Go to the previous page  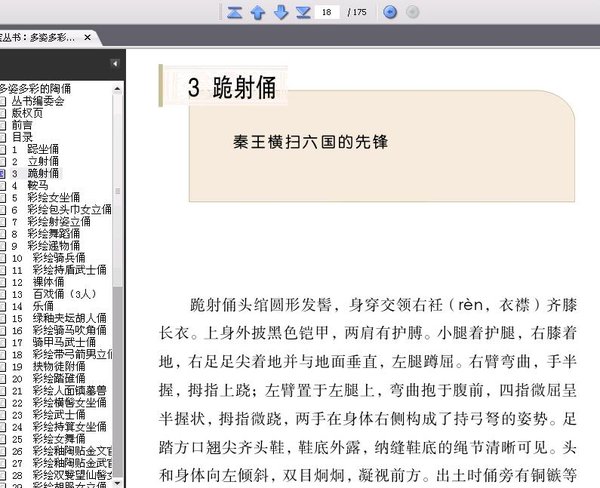coord(258,12)
